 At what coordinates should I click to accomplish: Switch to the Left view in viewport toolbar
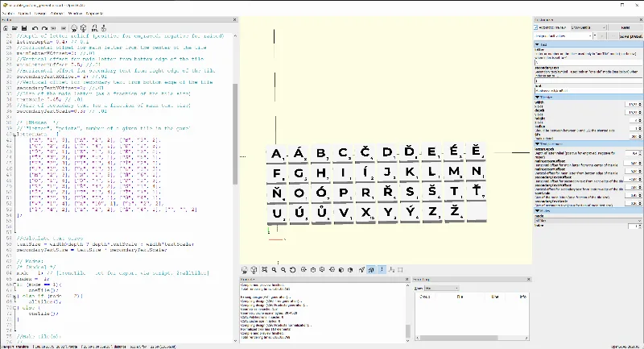pyautogui.click(x=332, y=270)
